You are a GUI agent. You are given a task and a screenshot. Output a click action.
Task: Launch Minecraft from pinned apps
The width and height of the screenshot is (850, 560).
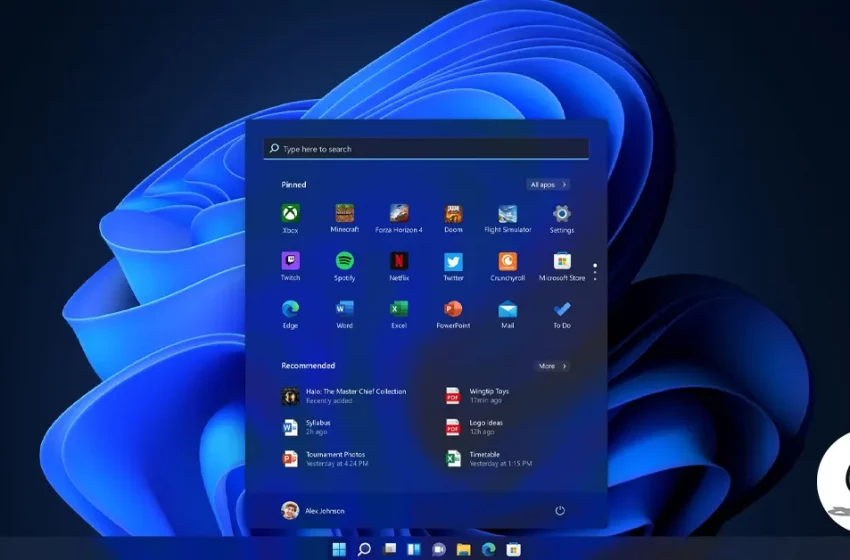344,214
